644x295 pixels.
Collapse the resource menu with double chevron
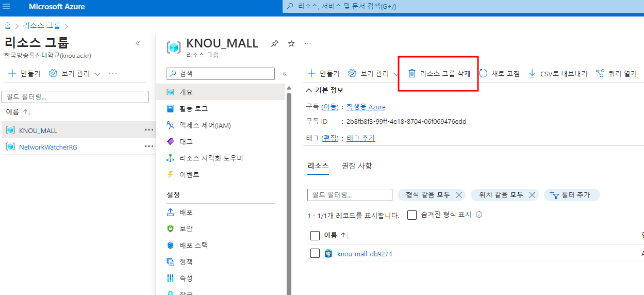[x=285, y=74]
